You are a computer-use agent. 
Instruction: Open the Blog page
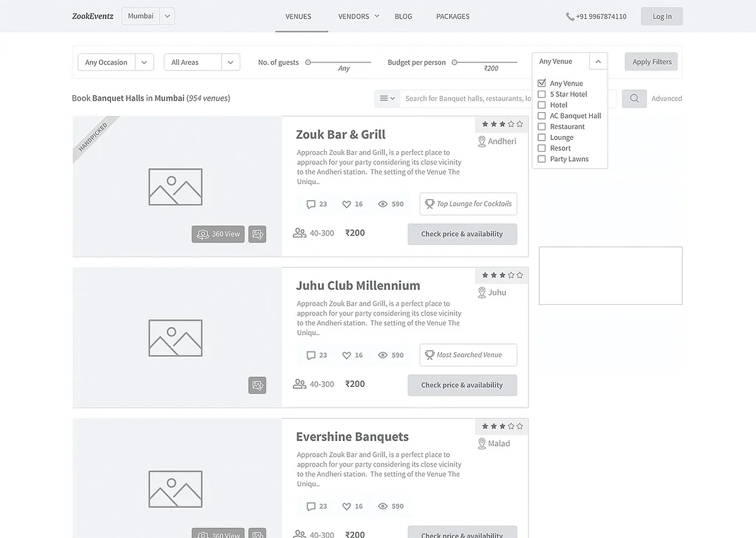[403, 16]
